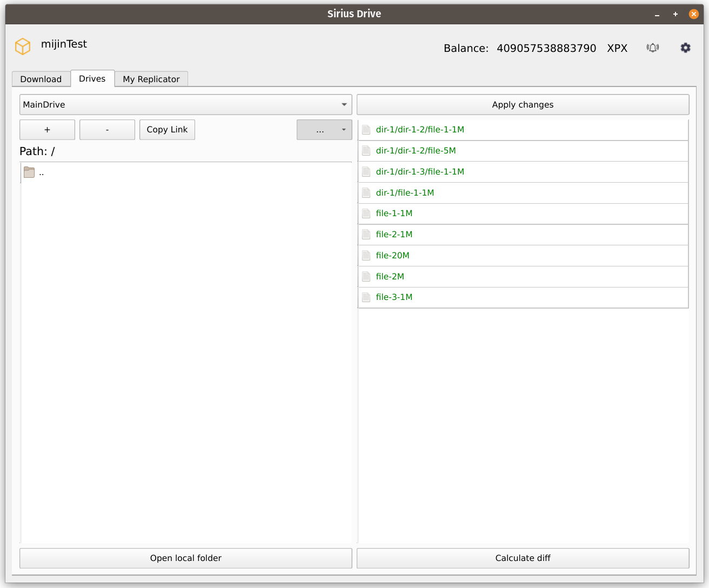The image size is (709, 588).
Task: Select file-1-1M row in diff list
Action: (523, 213)
